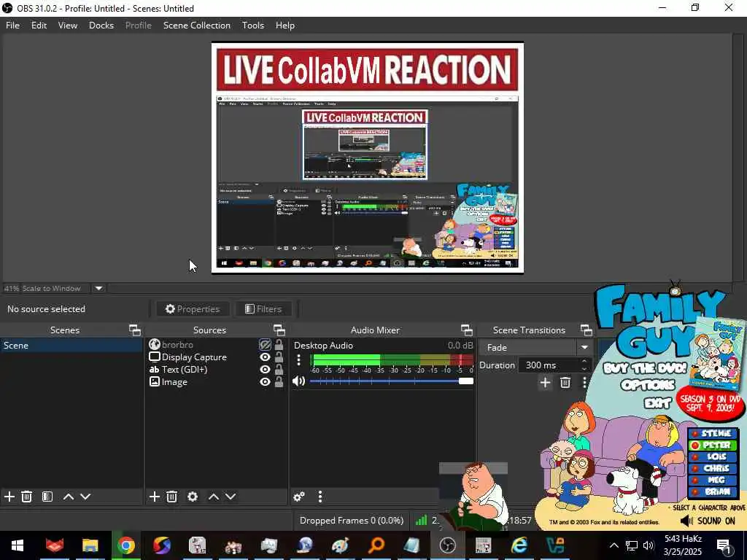The width and height of the screenshot is (747, 560).
Task: Open File Explorer from the taskbar
Action: coord(90,545)
